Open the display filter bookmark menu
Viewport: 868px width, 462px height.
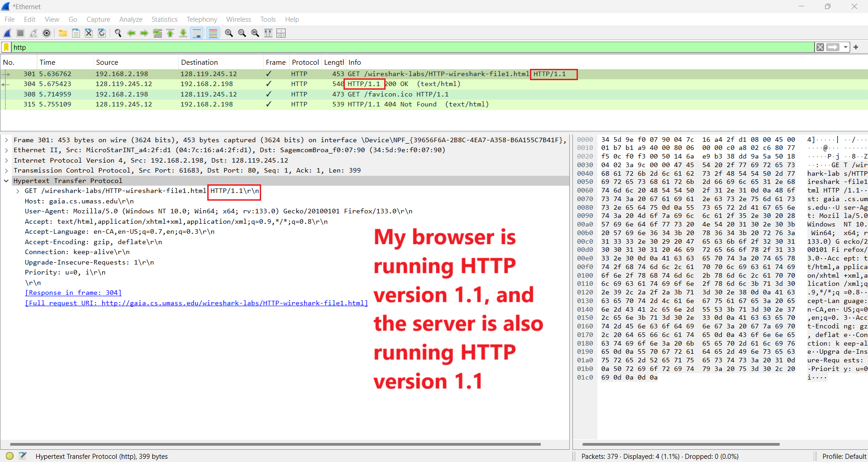[6, 47]
